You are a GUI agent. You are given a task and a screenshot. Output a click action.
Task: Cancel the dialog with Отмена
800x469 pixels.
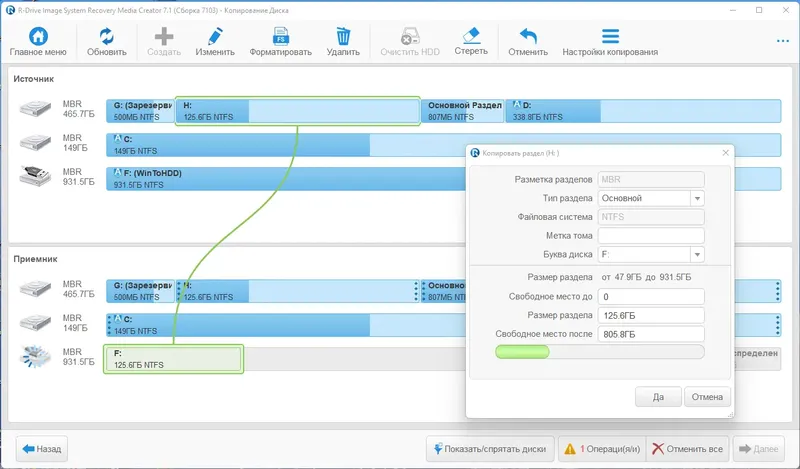[x=707, y=397]
